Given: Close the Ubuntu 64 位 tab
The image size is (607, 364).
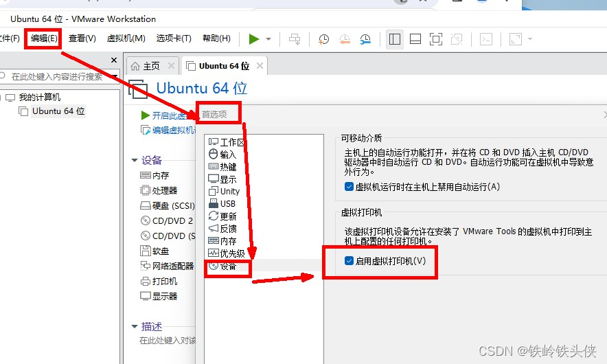Looking at the screenshot, I should point(260,66).
